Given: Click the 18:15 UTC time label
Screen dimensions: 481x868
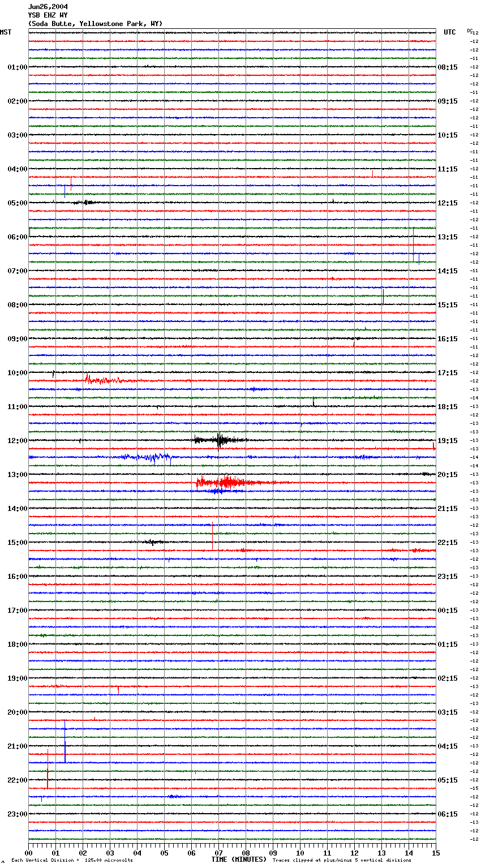Looking at the screenshot, I should coord(448,407).
